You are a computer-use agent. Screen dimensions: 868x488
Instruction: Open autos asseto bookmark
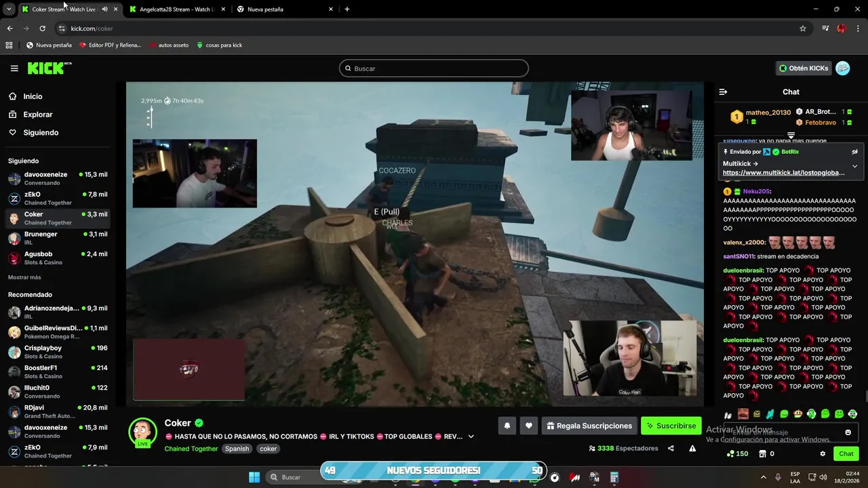(168, 45)
